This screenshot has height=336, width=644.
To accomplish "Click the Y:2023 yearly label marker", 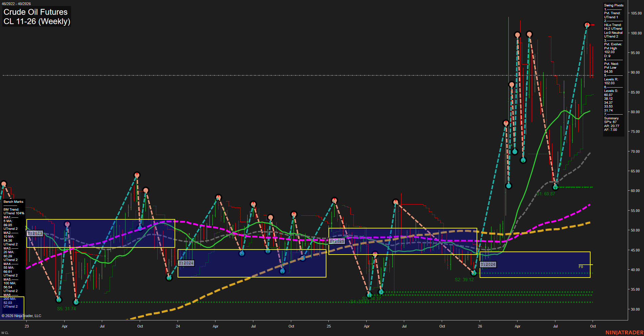I will tap(35, 234).
